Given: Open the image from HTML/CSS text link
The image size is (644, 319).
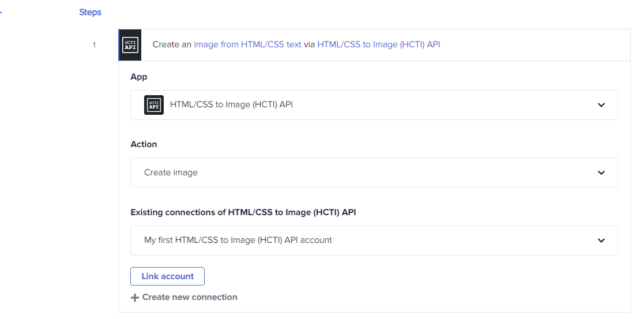Looking at the screenshot, I should pyautogui.click(x=248, y=44).
